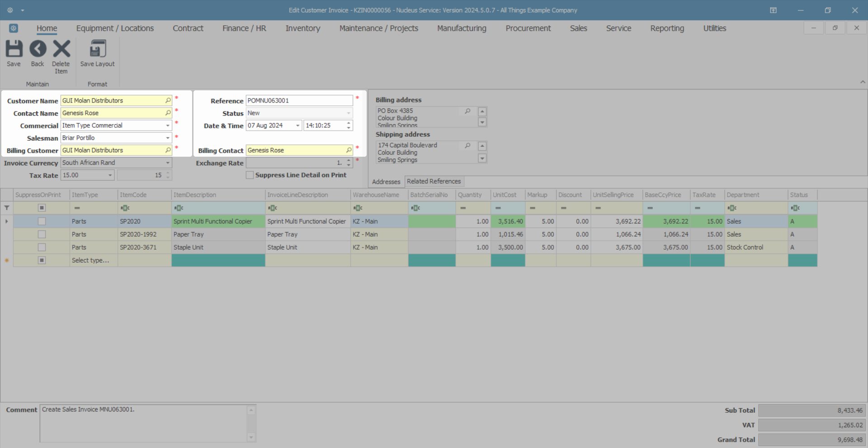Go back using the Back icon
This screenshot has height=448, width=868.
pos(38,54)
